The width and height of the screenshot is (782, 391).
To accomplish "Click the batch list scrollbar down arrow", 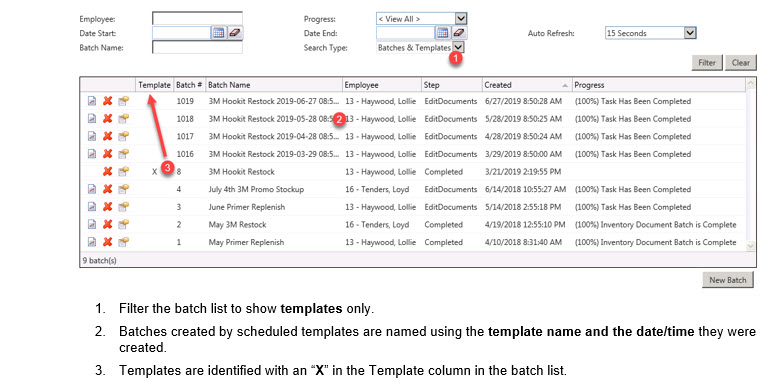I will (x=751, y=245).
